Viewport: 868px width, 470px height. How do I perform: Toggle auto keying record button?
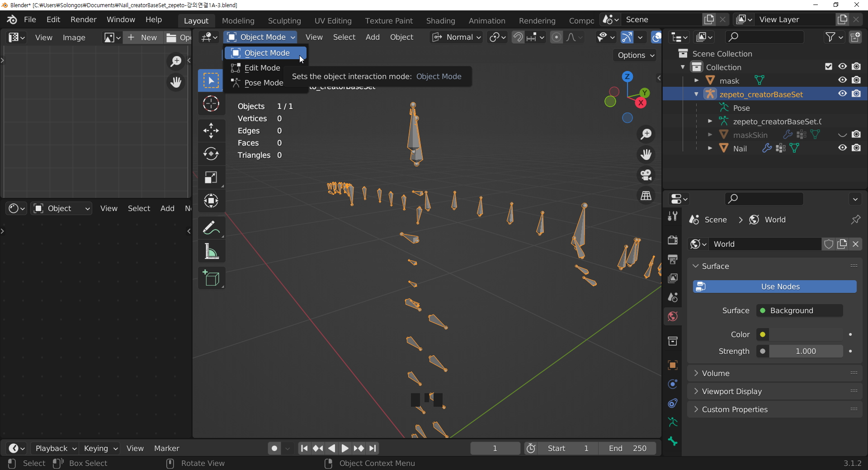click(x=274, y=448)
